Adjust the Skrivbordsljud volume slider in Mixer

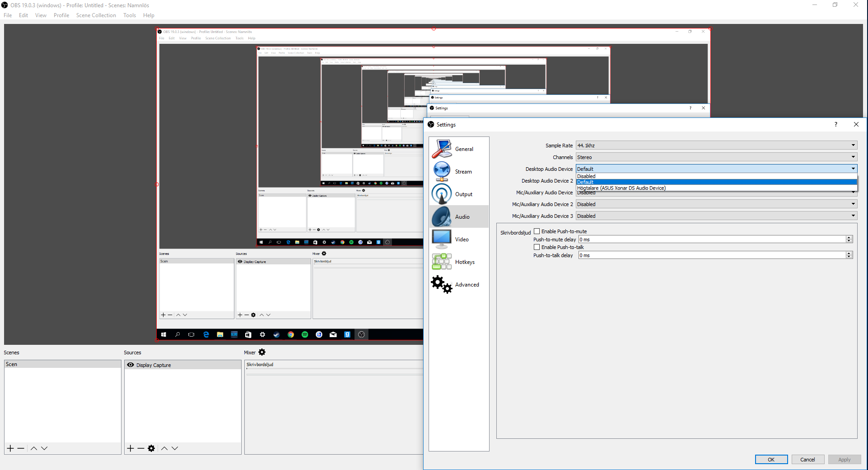334,374
